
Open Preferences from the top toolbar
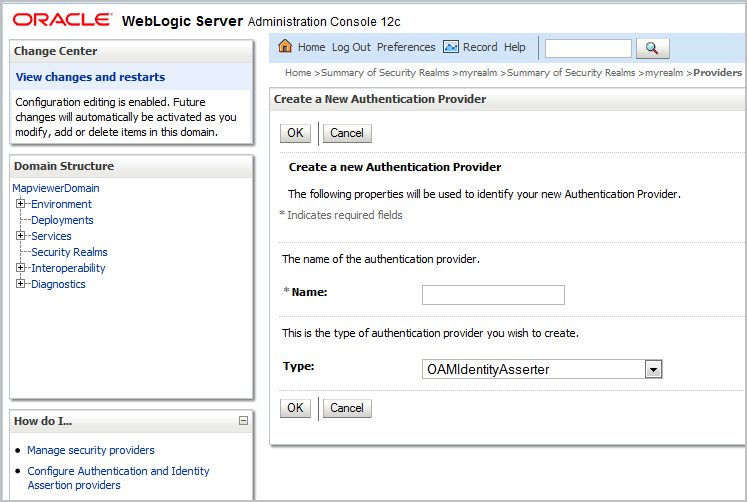(x=406, y=47)
